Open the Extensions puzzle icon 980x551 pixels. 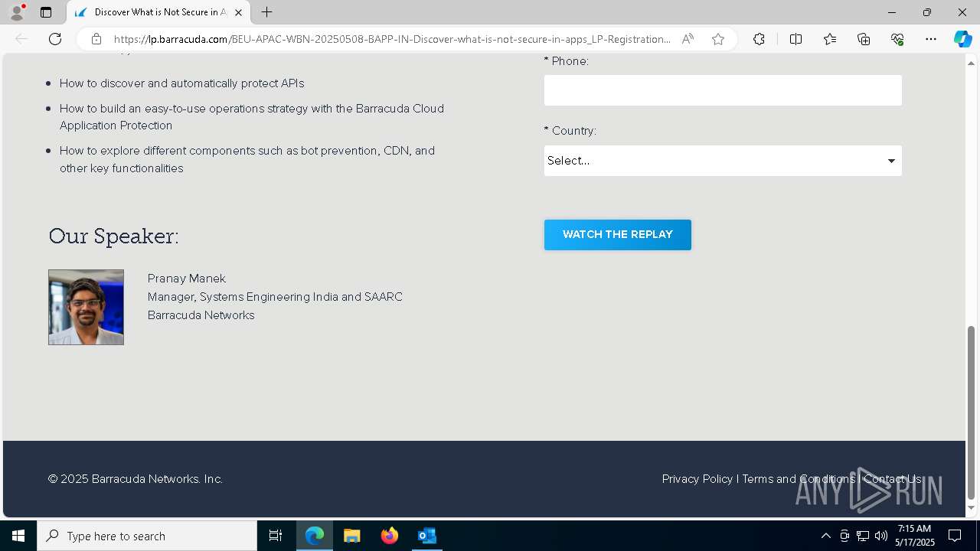[759, 39]
